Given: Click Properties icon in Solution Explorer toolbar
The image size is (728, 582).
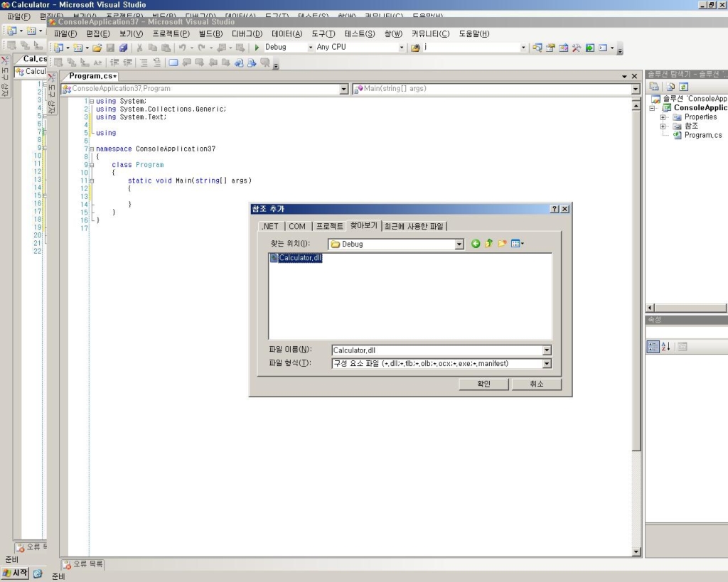Looking at the screenshot, I should coord(654,87).
